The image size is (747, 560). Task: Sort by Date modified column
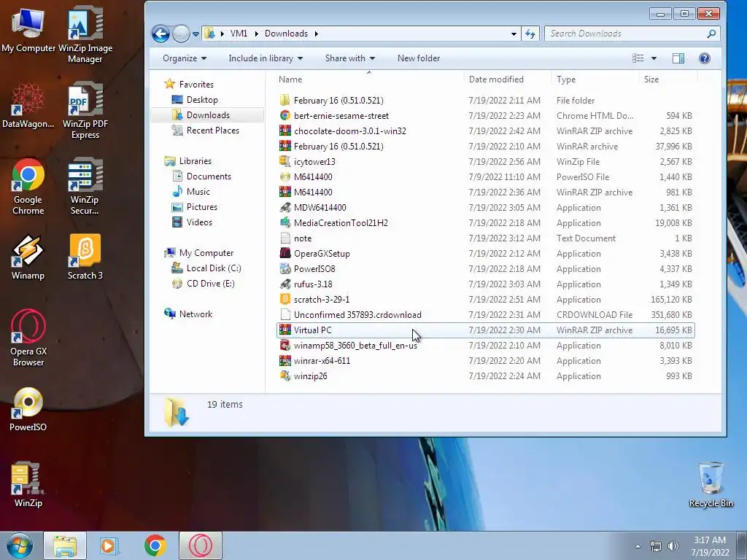[508, 79]
